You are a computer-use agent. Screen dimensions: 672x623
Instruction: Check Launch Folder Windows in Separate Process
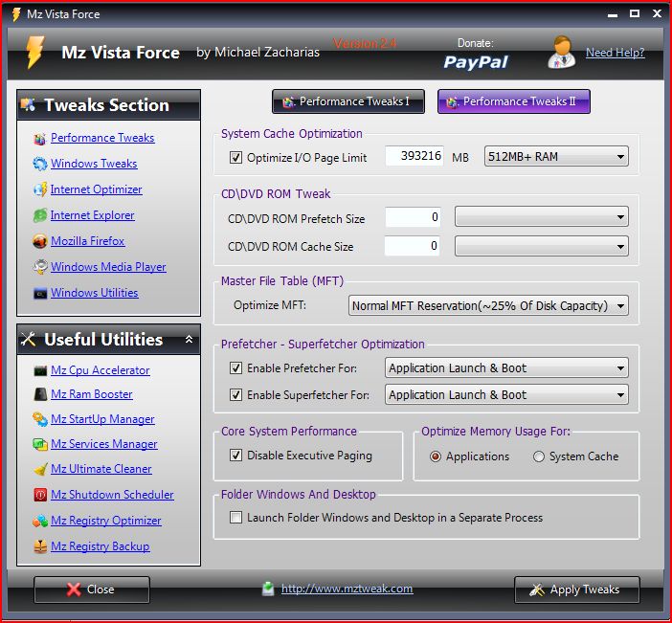[235, 518]
